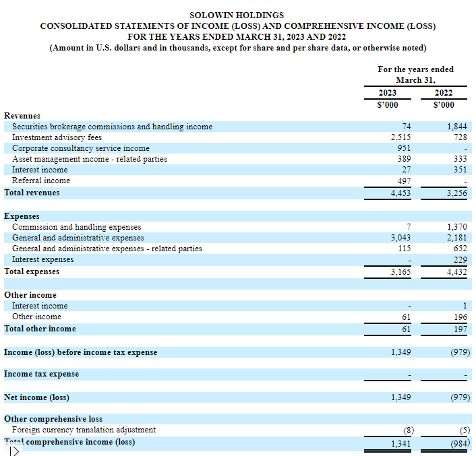Select the 'SOLOWIN HOLDINGS' title text
476x456 pixels.
click(237, 15)
